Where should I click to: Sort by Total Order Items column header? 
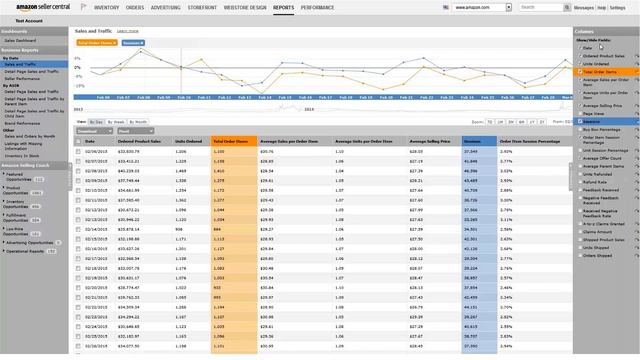click(x=234, y=141)
